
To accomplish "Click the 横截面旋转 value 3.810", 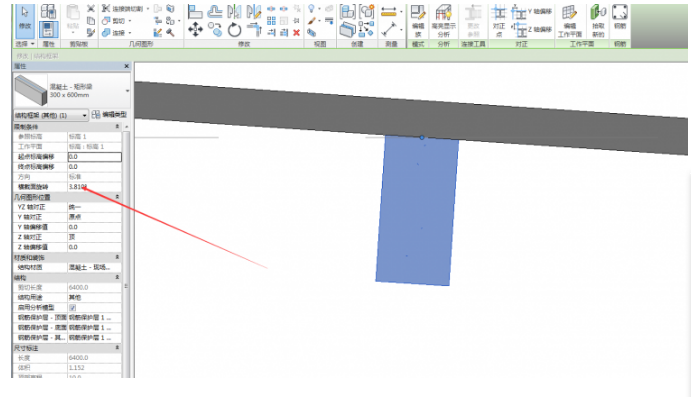I will pyautogui.click(x=94, y=187).
